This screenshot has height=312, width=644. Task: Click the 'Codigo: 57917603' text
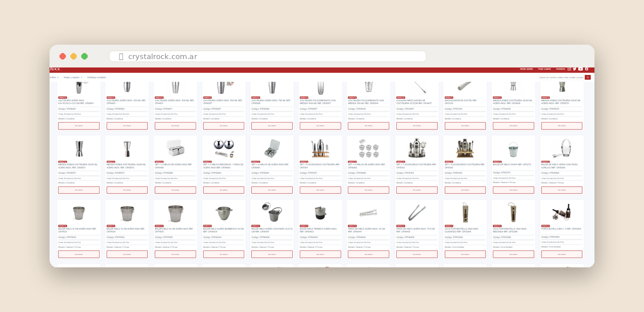[x=67, y=237]
